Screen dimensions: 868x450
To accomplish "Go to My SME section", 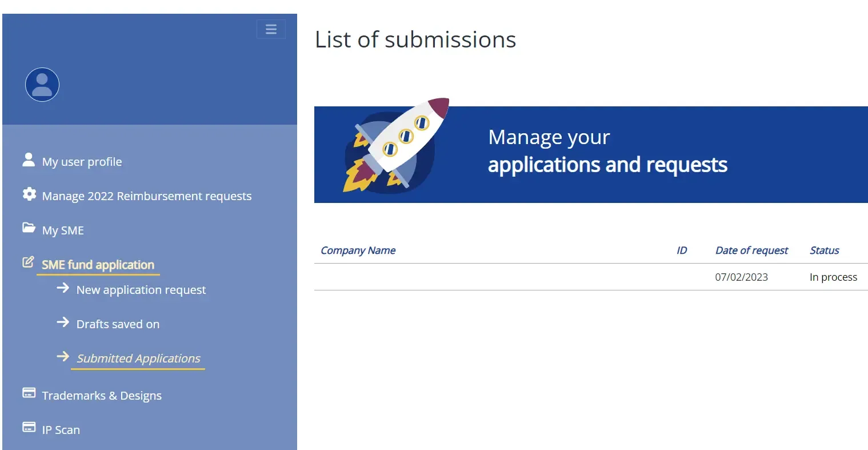I will click(x=63, y=230).
